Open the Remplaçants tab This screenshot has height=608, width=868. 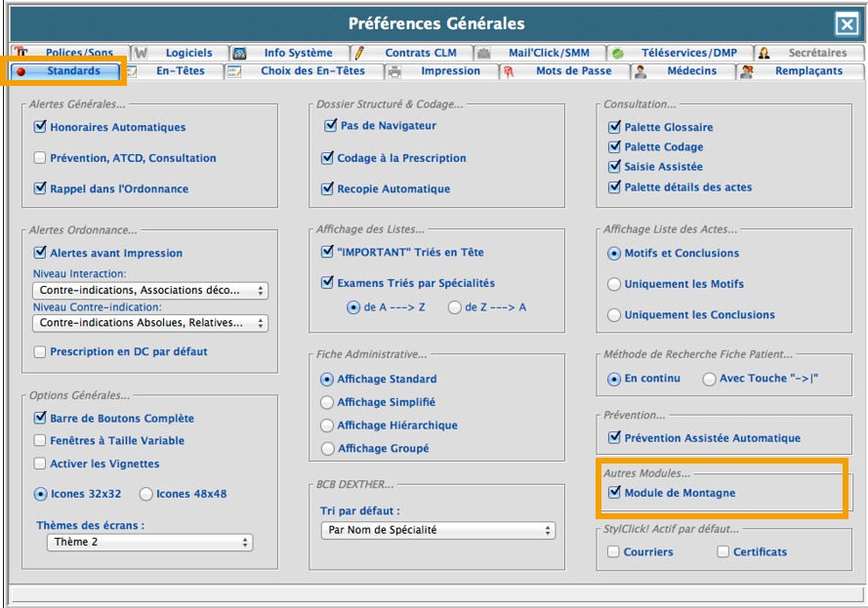pos(807,71)
